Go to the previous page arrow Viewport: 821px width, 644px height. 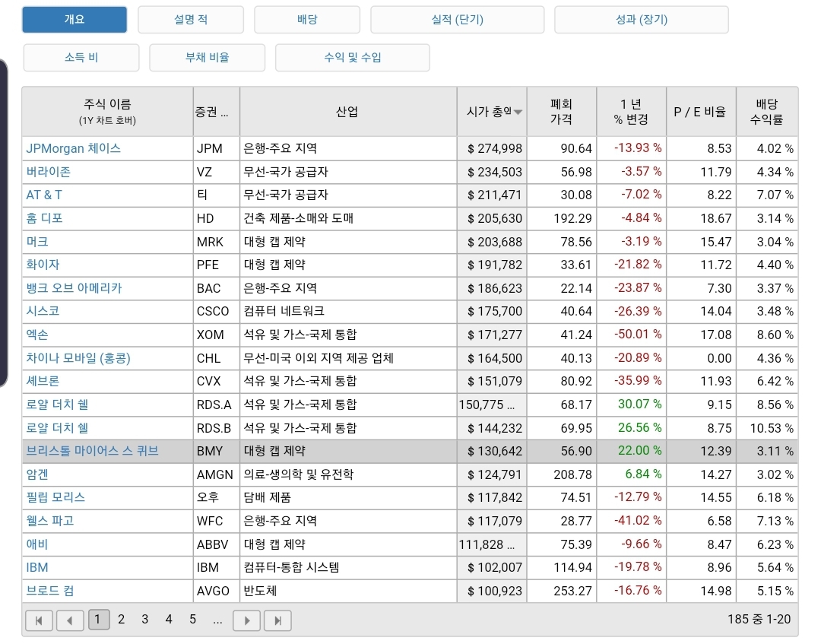(70, 620)
